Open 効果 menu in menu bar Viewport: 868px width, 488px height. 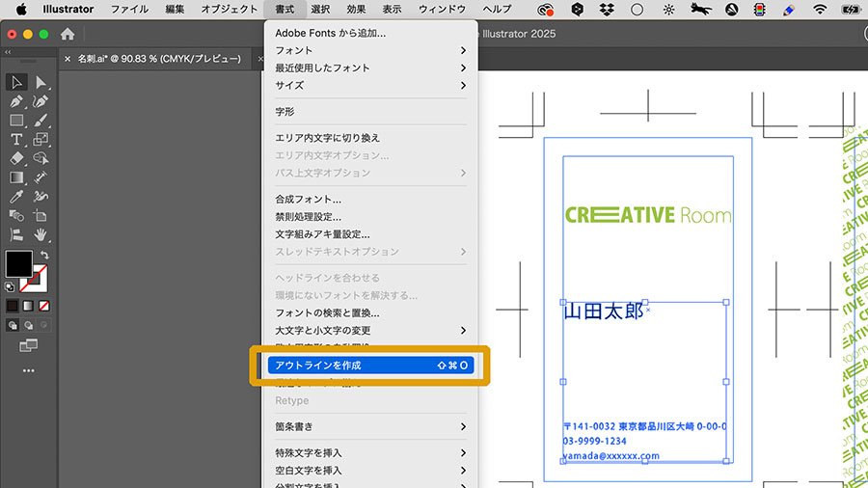point(356,10)
